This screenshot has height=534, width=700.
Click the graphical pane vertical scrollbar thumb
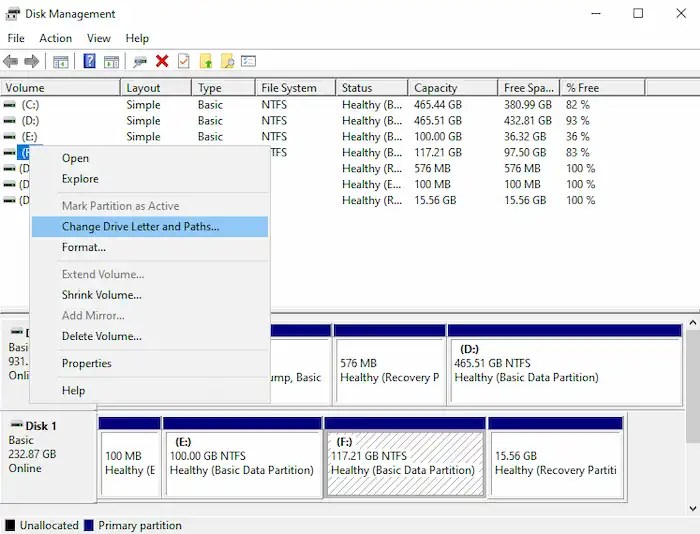pos(693,385)
